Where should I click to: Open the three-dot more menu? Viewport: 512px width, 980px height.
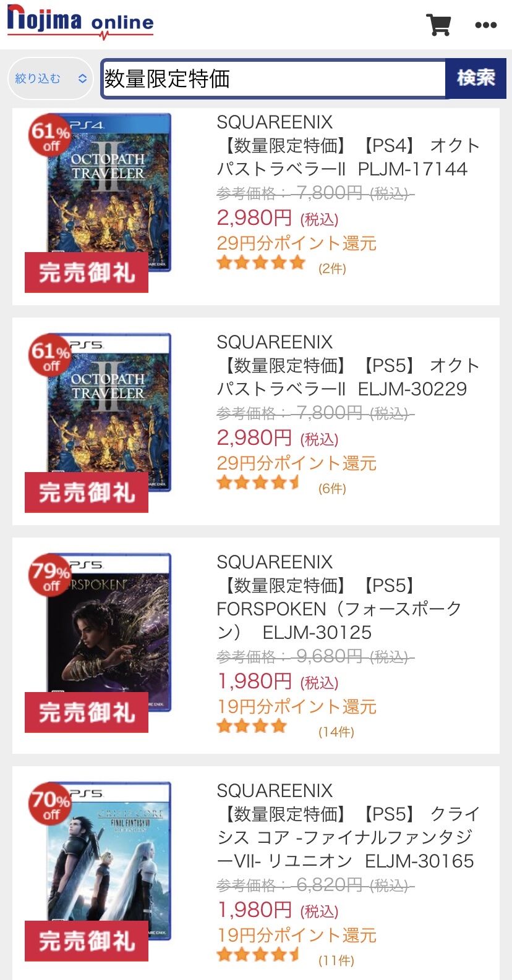(x=485, y=25)
